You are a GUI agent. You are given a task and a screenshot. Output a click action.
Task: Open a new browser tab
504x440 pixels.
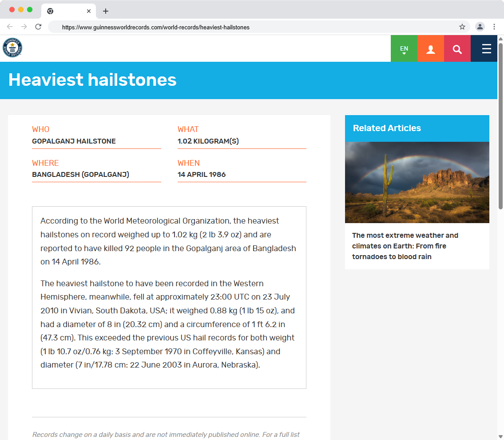(x=105, y=11)
